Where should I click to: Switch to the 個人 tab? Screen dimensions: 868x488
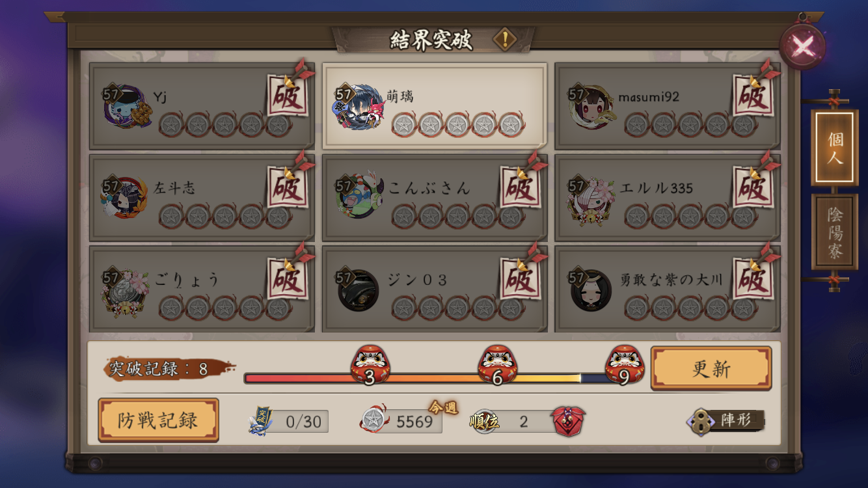(835, 148)
